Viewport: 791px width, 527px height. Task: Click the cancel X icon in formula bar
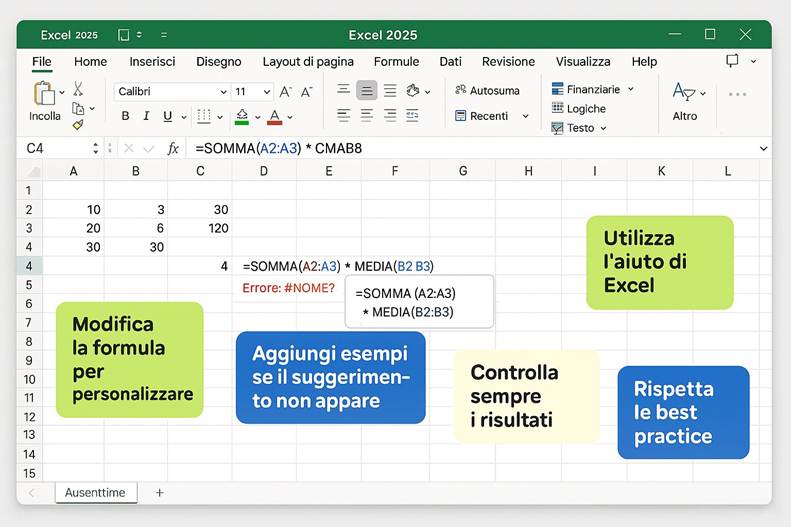[x=129, y=148]
